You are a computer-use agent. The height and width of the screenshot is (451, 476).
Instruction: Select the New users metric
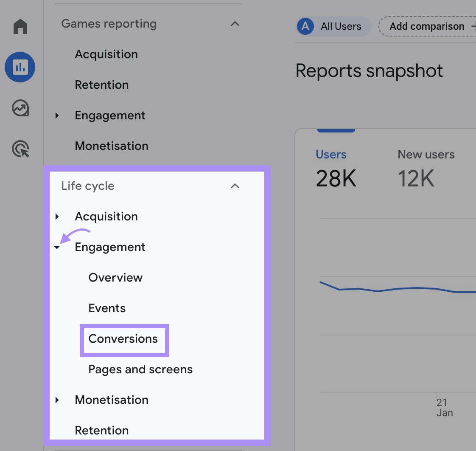click(x=426, y=154)
